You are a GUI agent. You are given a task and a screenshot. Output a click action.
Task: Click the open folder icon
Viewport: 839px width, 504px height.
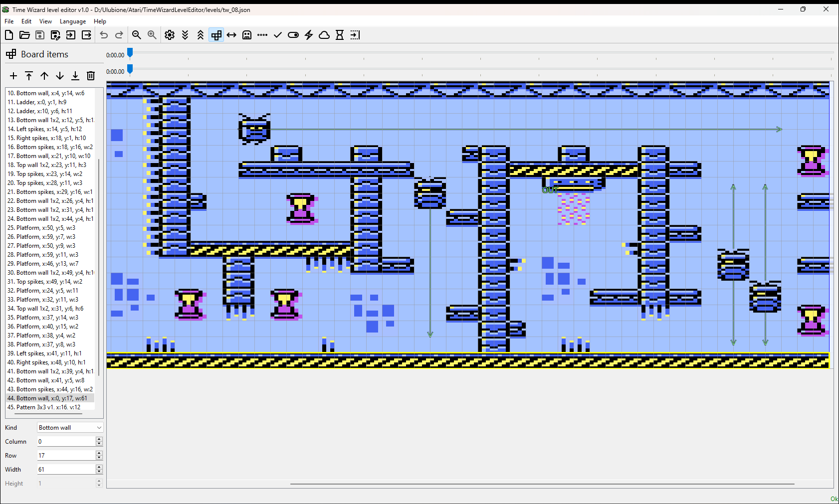tap(24, 35)
